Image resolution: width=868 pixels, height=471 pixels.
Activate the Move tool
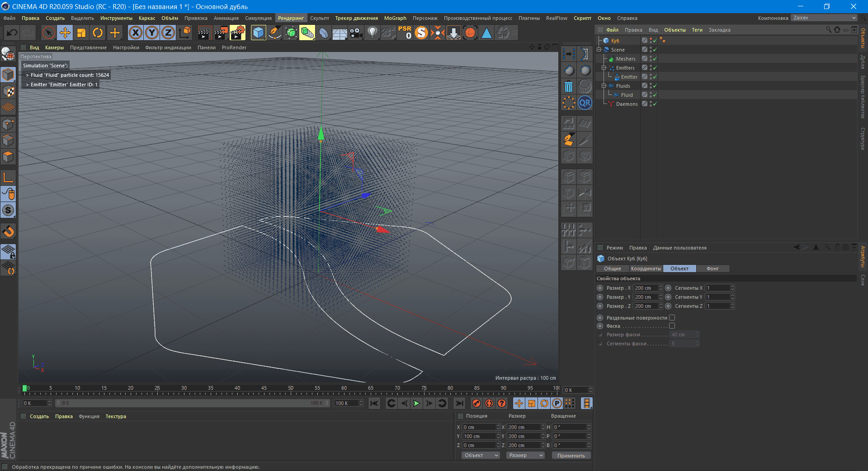(65, 33)
